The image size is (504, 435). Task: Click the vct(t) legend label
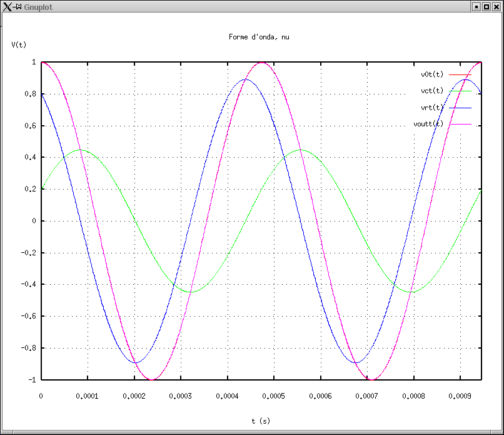coord(432,91)
